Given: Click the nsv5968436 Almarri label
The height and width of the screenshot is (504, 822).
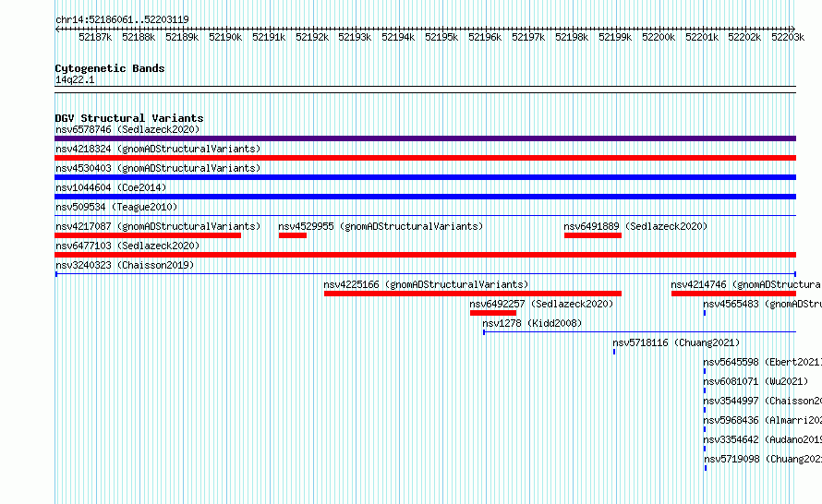Looking at the screenshot, I should pyautogui.click(x=762, y=420).
